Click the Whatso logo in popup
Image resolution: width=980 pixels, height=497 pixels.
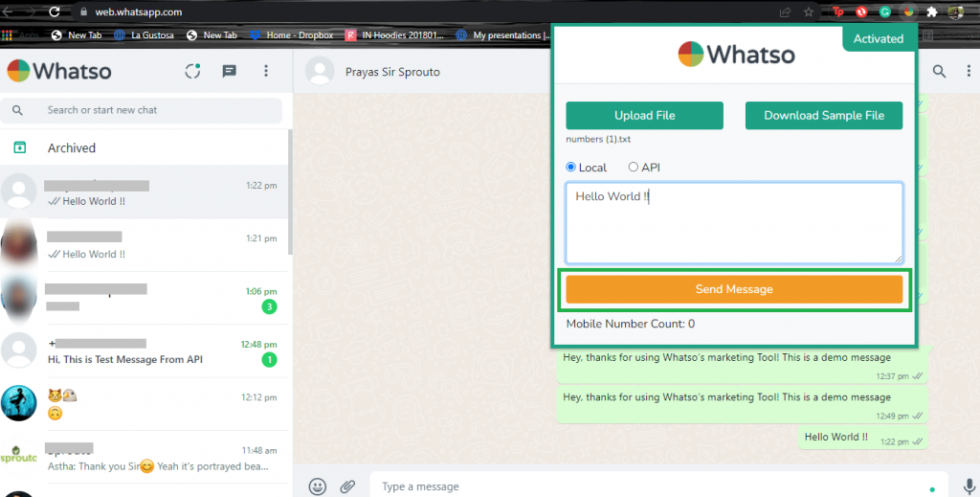click(736, 55)
